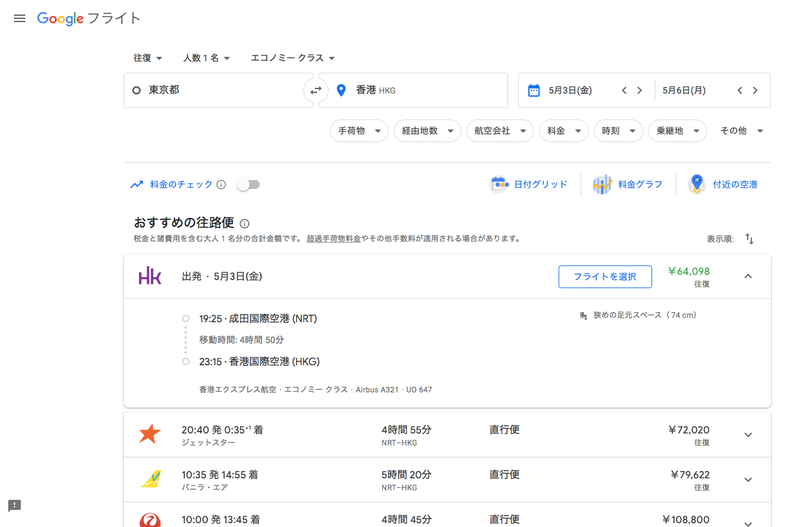Open the 時刻 times filter
The width and height of the screenshot is (800, 527).
click(618, 131)
